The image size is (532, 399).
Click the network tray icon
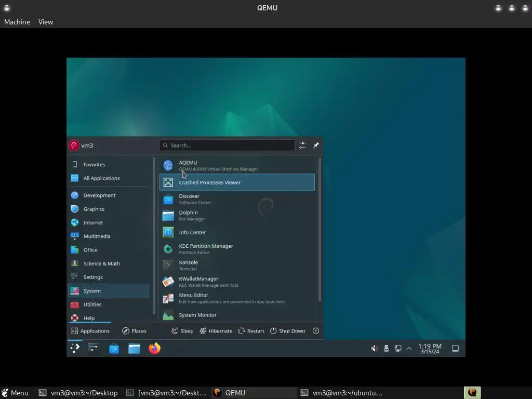pos(398,349)
